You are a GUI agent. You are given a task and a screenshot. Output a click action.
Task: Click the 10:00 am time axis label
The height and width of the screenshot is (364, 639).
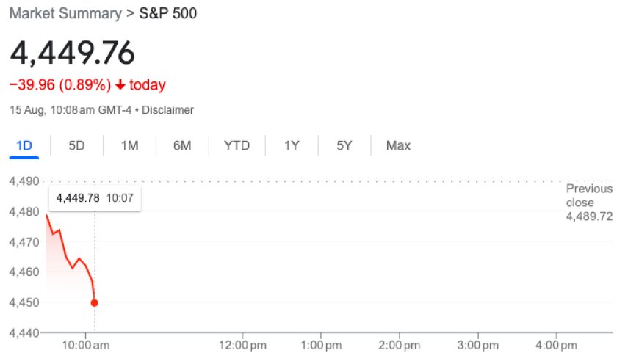[x=86, y=345]
